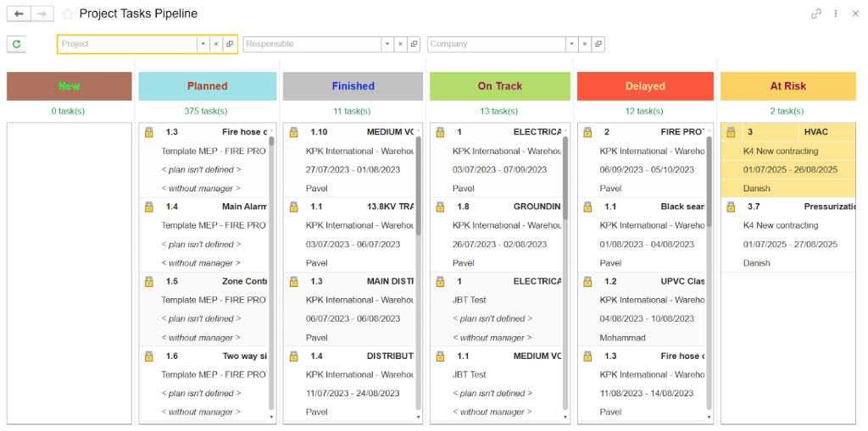Open selection dialog for Company field
This screenshot has width=868, height=431.
[x=598, y=44]
